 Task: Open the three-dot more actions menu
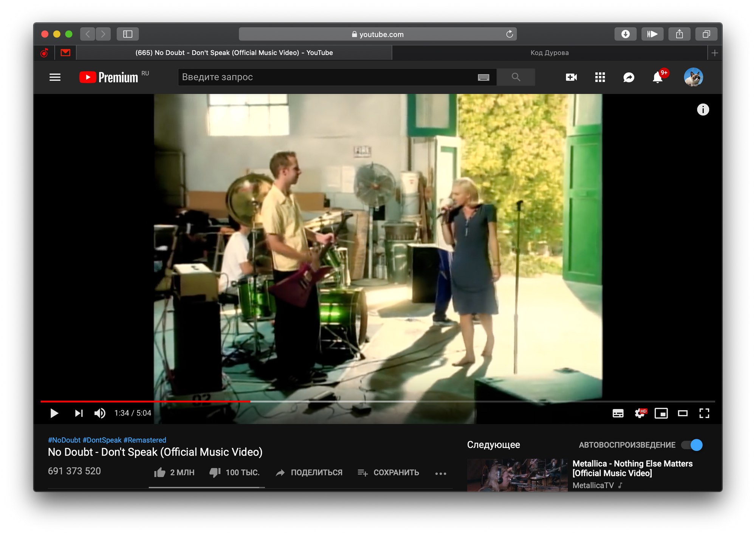coord(440,473)
